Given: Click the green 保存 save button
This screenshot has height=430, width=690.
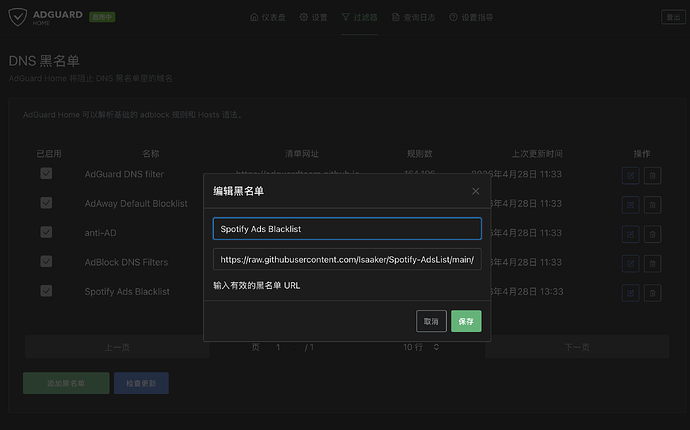Looking at the screenshot, I should click(x=466, y=321).
